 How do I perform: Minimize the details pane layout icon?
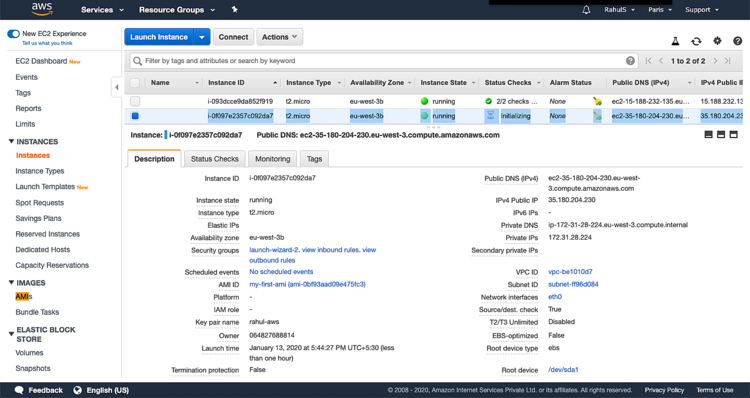pyautogui.click(x=708, y=135)
